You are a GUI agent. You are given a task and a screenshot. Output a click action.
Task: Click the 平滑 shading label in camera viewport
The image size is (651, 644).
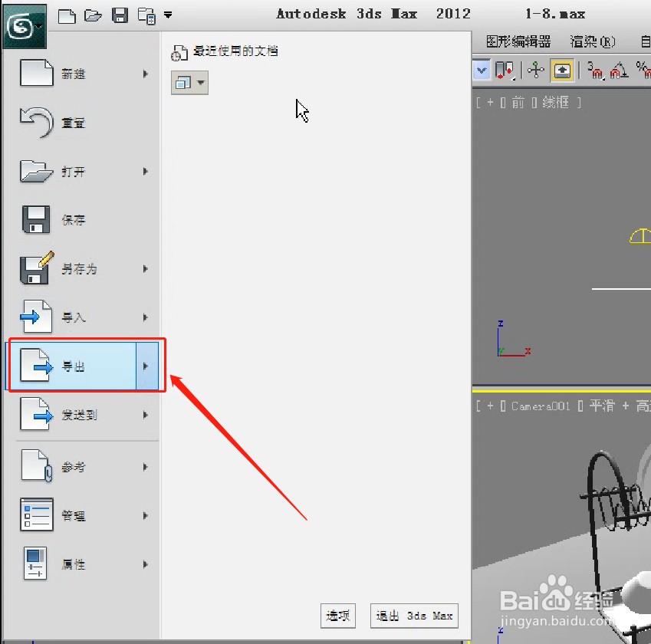(602, 406)
